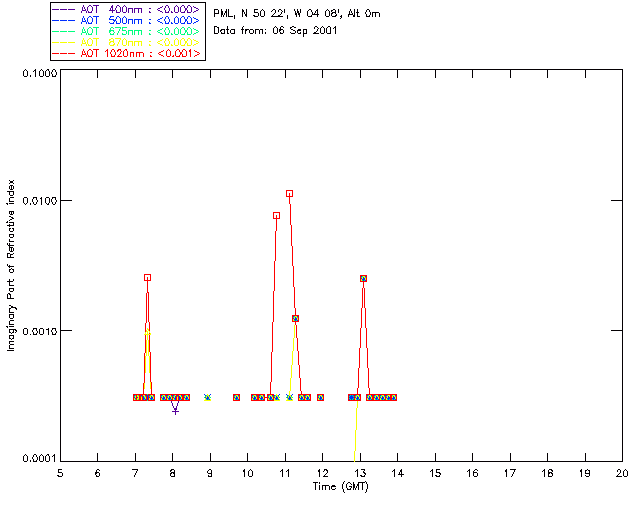Screen dimensions: 640x512
Task: Click the y-axis label 0.0001
Action: [40, 459]
